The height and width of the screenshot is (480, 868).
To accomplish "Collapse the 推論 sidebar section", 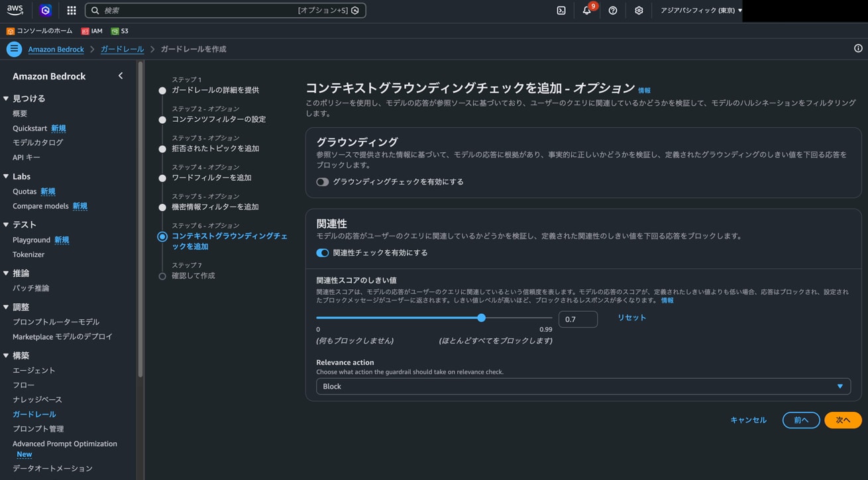I will [x=6, y=273].
